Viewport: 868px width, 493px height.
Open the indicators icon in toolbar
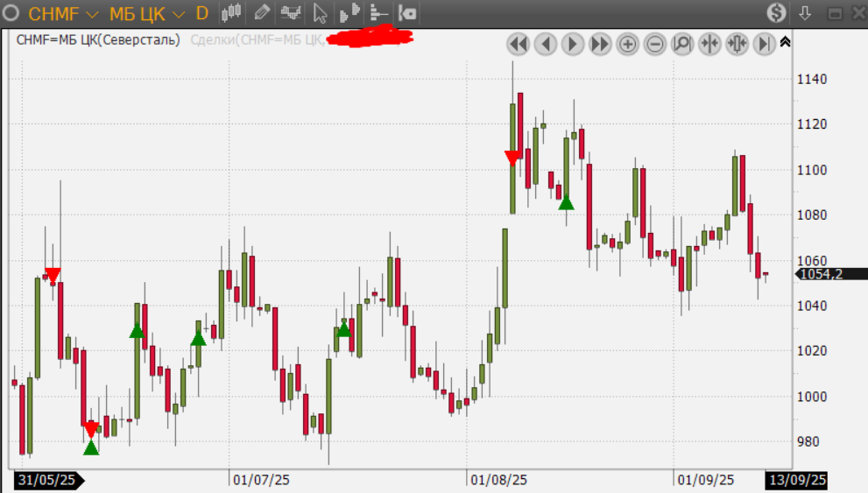tap(290, 13)
